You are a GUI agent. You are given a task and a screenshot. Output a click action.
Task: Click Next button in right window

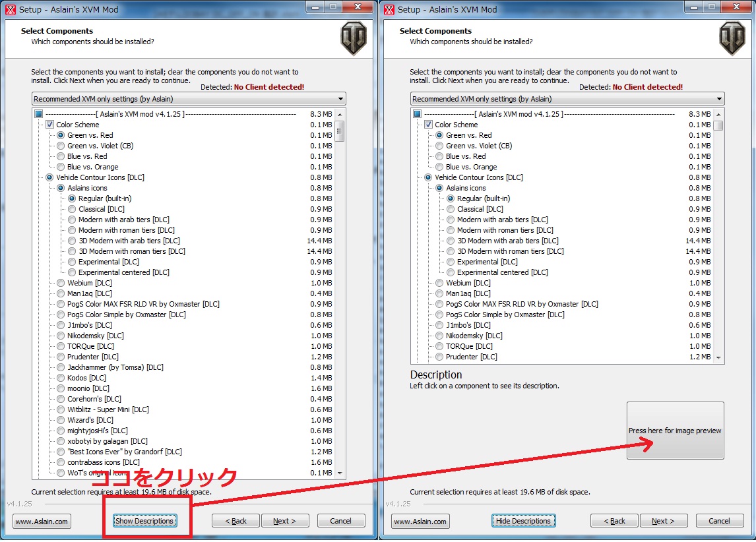coord(664,521)
